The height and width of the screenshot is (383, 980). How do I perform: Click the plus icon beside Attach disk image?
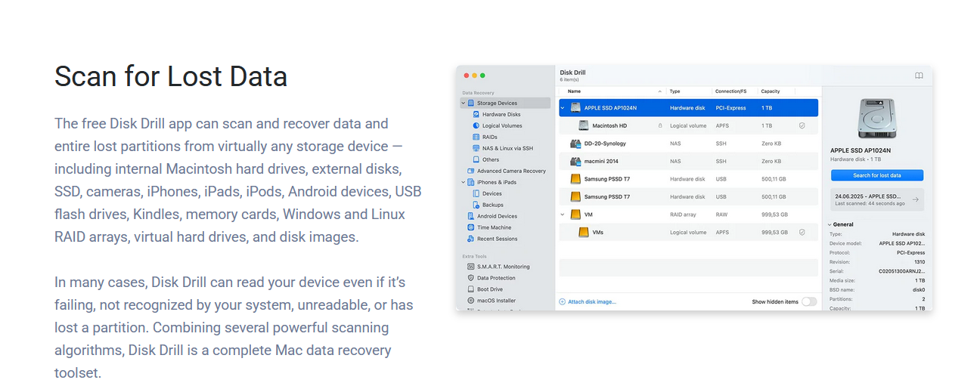pyautogui.click(x=562, y=301)
